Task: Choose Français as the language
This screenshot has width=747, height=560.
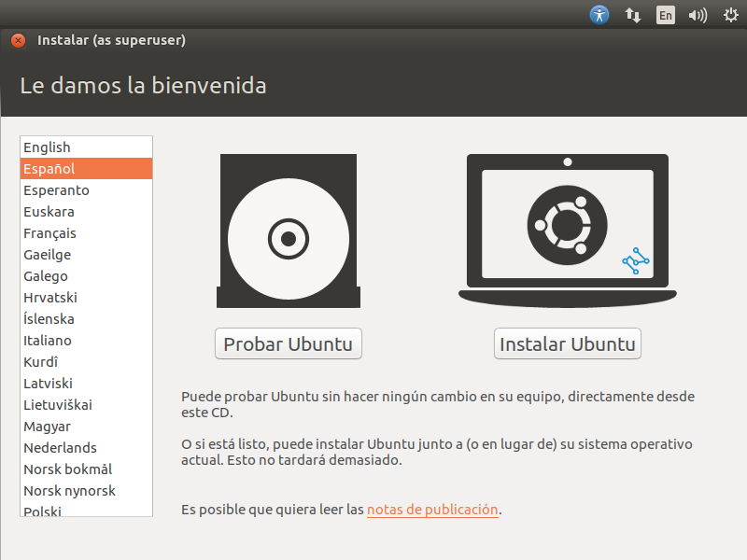Action: pyautogui.click(x=86, y=232)
